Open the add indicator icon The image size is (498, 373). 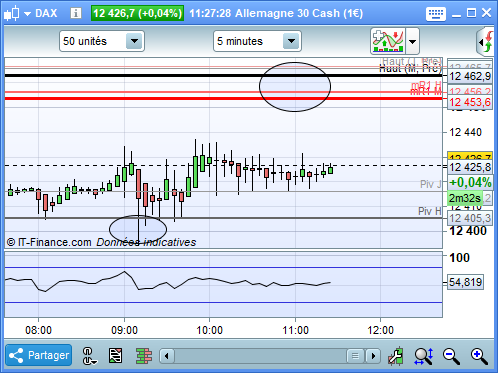click(x=388, y=41)
